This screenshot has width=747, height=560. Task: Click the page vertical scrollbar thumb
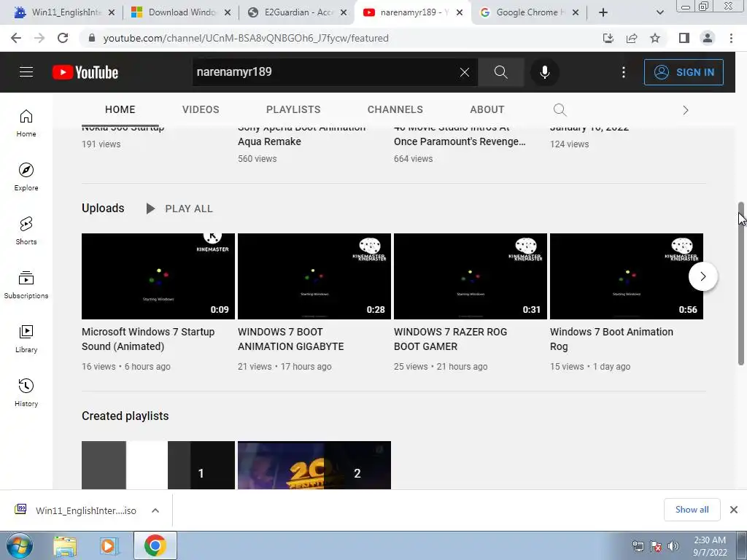tap(741, 284)
